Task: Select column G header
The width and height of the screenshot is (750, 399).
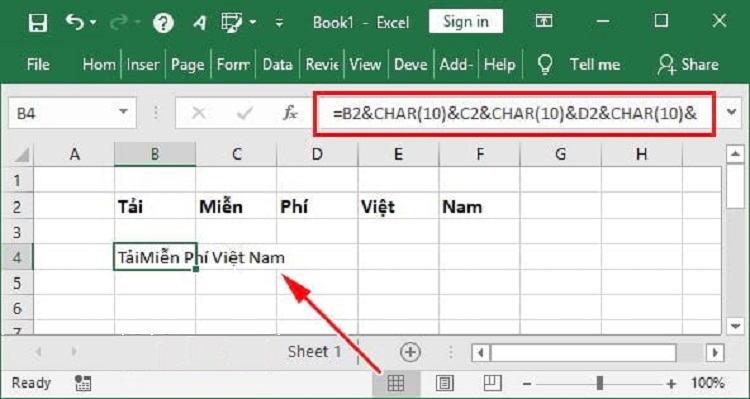Action: click(561, 154)
